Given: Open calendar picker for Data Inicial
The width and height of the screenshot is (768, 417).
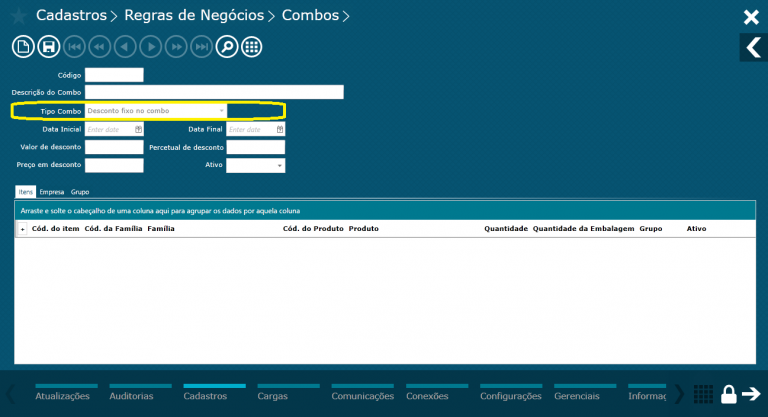Looking at the screenshot, I should (x=139, y=129).
